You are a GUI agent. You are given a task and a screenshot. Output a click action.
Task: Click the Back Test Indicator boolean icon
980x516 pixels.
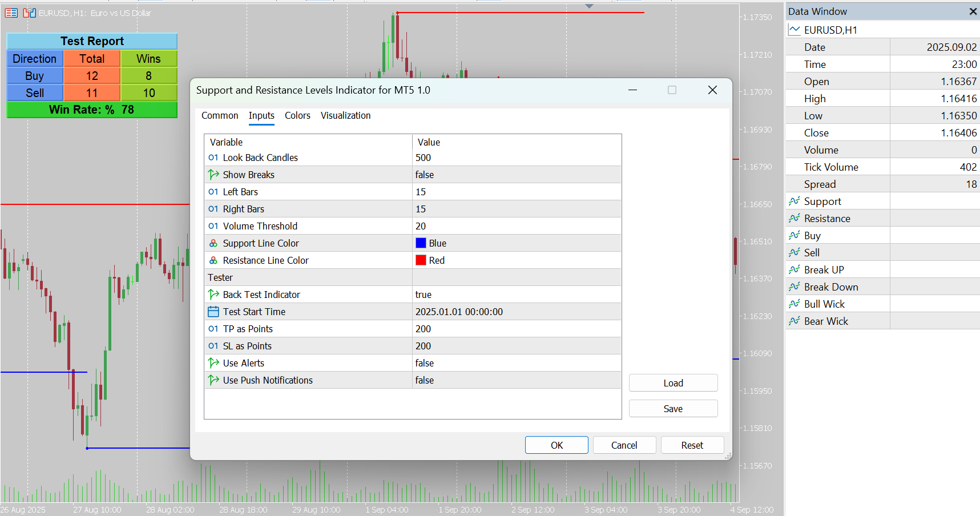coord(213,295)
